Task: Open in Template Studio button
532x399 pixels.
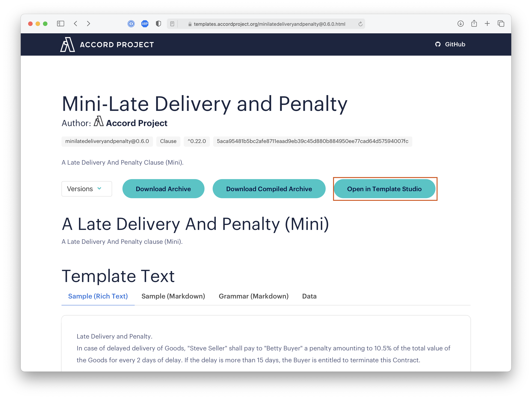Action: (384, 189)
